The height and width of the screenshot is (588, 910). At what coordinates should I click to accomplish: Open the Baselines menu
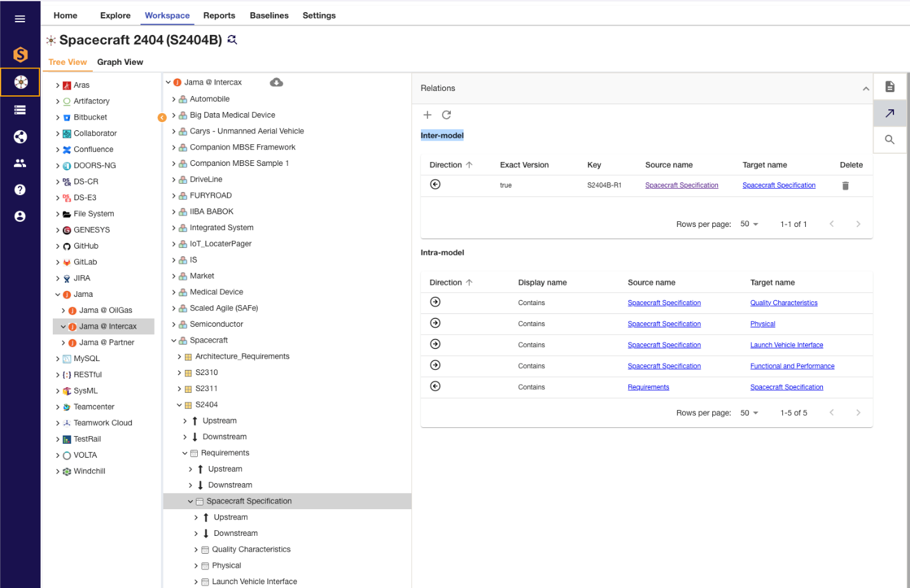click(269, 15)
